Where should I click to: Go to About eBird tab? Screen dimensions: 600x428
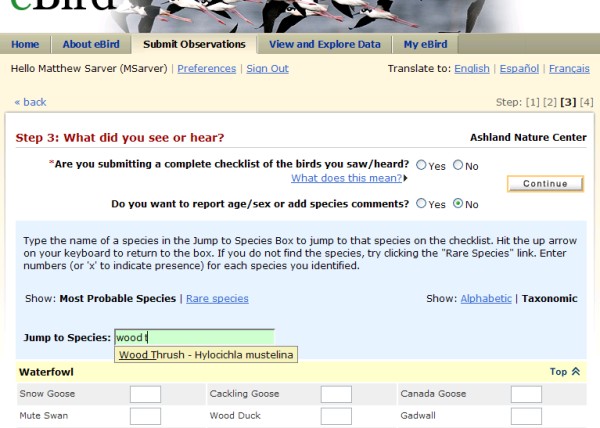91,44
